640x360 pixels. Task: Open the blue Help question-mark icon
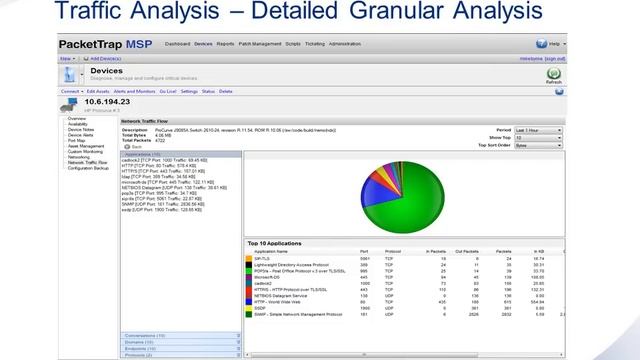(541, 43)
